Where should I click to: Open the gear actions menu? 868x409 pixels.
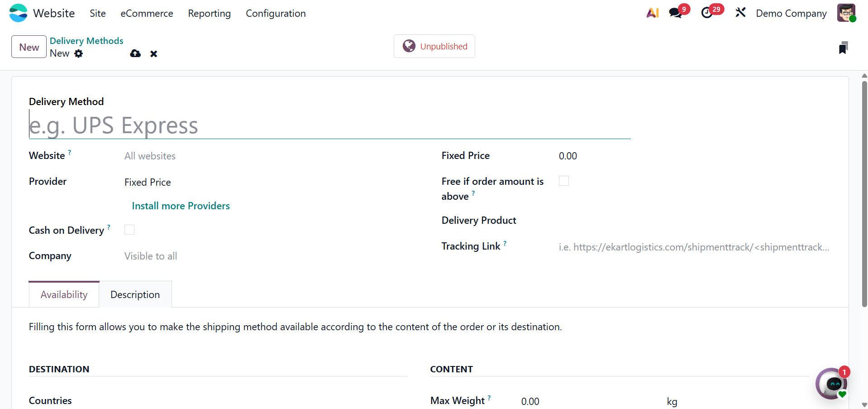(x=79, y=54)
